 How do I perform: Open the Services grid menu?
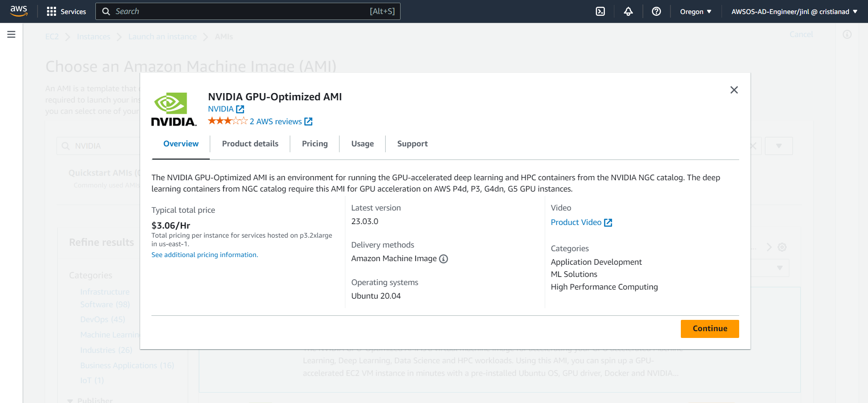pos(66,11)
